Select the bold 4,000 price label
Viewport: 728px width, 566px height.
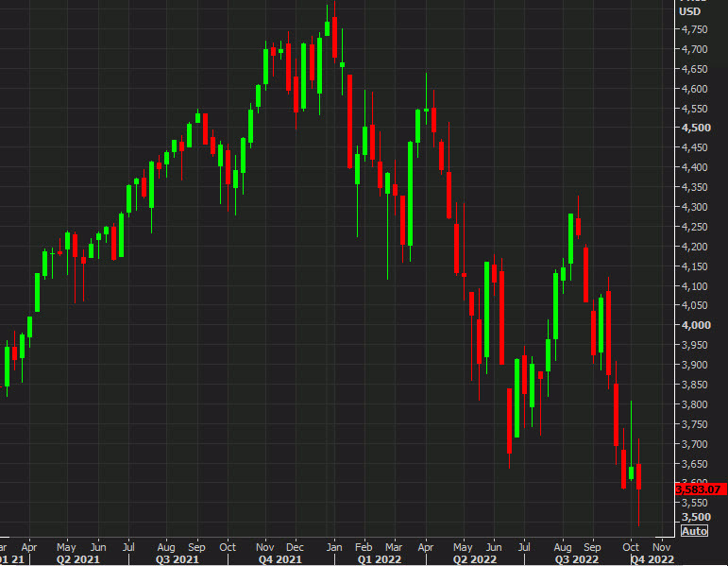[x=696, y=325]
